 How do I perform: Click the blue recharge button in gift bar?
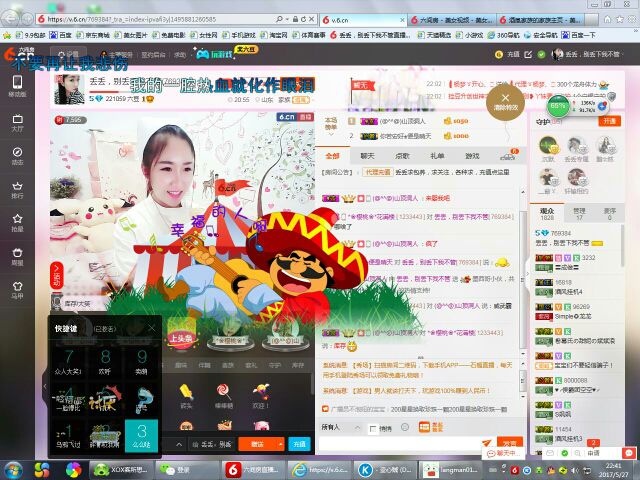point(300,444)
